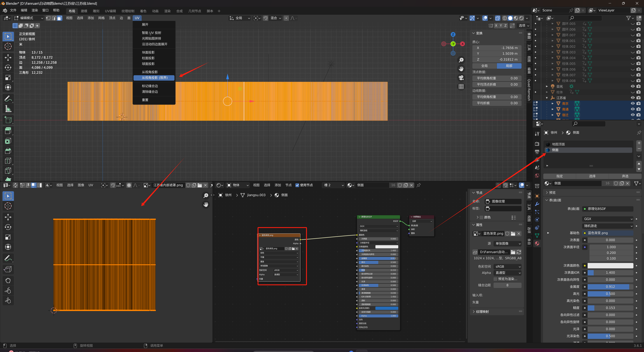Select the Annotate tool in 3D viewport
The height and width of the screenshot is (352, 644).
click(8, 99)
